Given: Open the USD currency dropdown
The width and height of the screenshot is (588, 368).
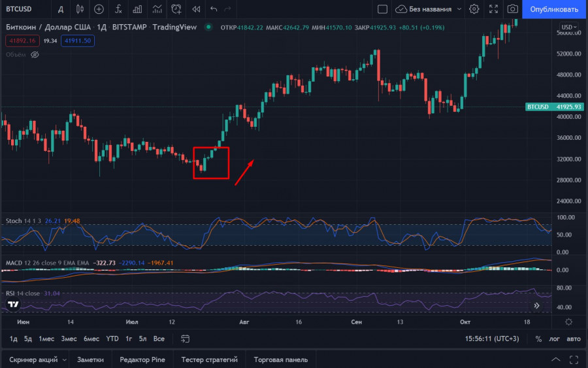Looking at the screenshot, I should (x=569, y=27).
